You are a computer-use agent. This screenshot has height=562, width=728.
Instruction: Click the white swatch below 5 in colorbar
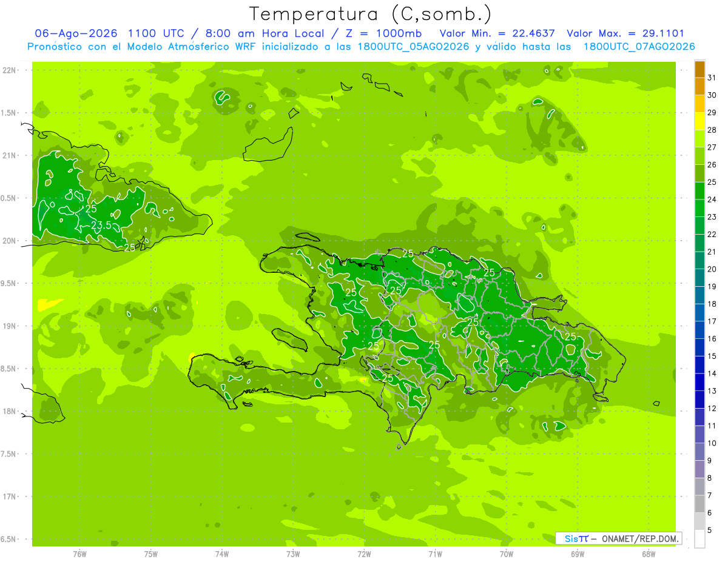click(x=699, y=539)
